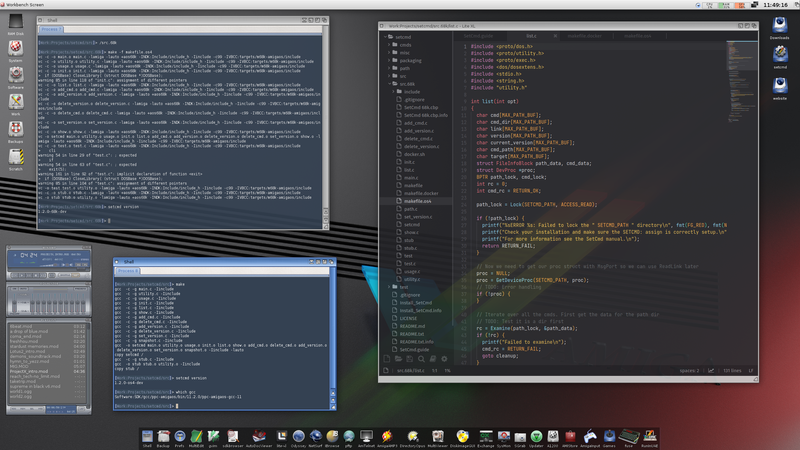Image resolution: width=800 pixels, height=450 pixels.
Task: Open main.c in the file tree
Action: (408, 177)
